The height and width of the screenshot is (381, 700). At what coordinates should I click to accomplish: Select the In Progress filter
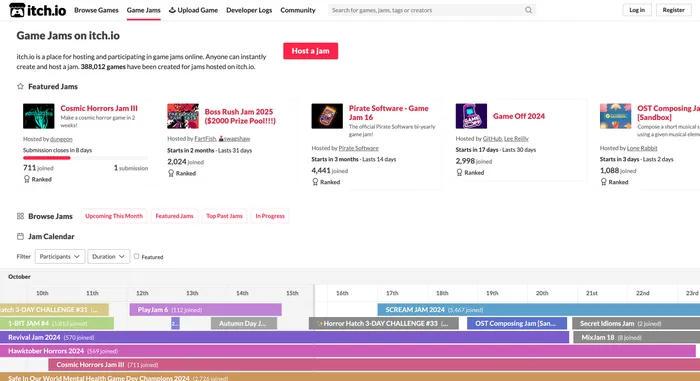(270, 216)
